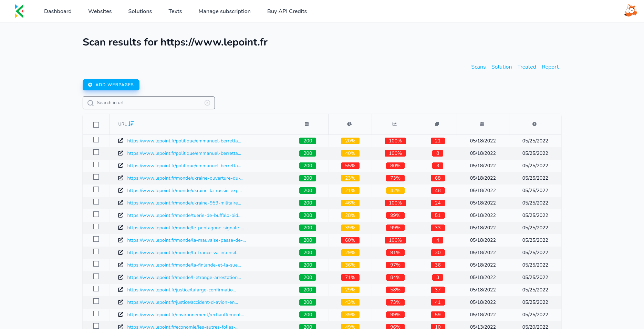The image size is (644, 329).
Task: Open the environnement/rechauffement link
Action: tap(186, 315)
